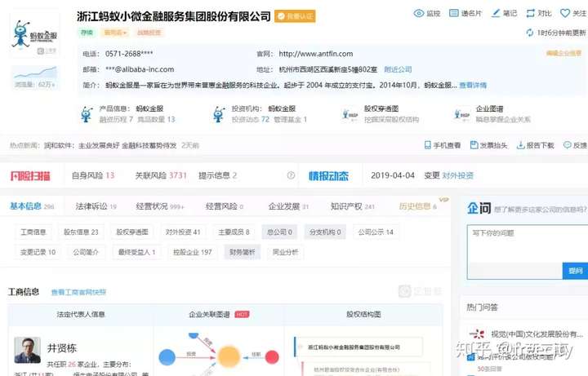Refresh data via update icon
588x376 pixels.
[529, 33]
